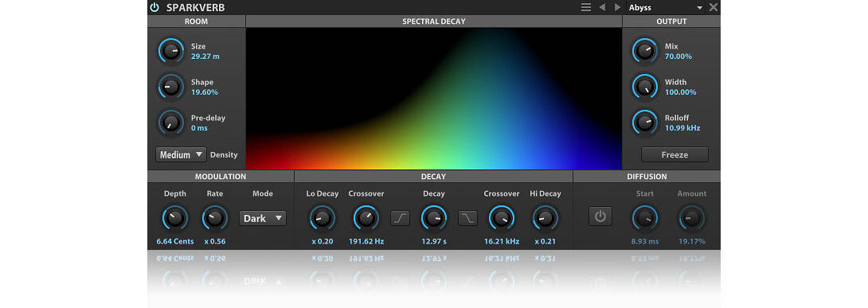
Task: Open the hamburger preset menu icon
Action: pos(585,8)
